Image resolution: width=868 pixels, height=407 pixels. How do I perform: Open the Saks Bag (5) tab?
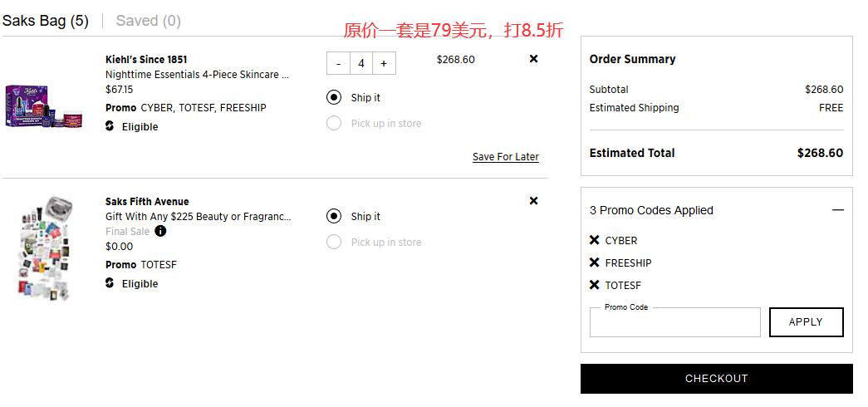pos(46,21)
